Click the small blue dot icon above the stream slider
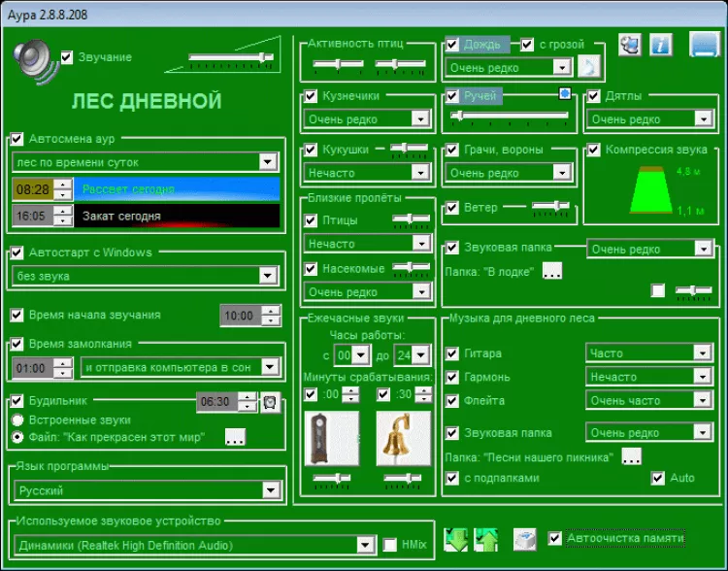This screenshot has width=728, height=571. pos(565,94)
